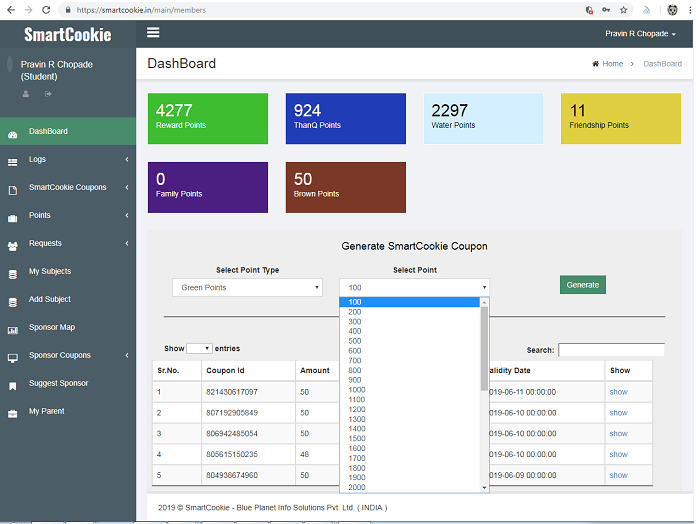Open the Select Point Type dropdown
This screenshot has height=524, width=700.
[x=247, y=288]
